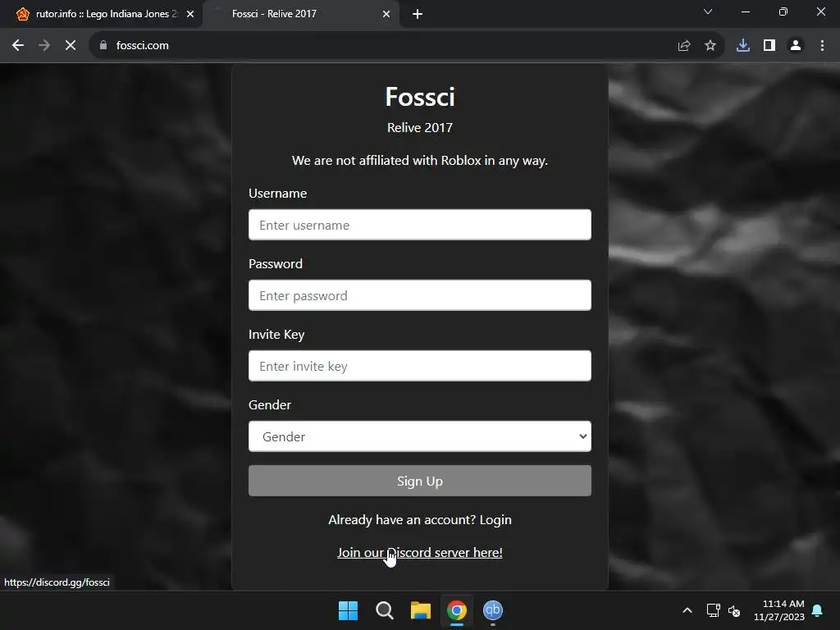Close the Fossci - Relive 2017 tab
840x630 pixels.
click(386, 14)
